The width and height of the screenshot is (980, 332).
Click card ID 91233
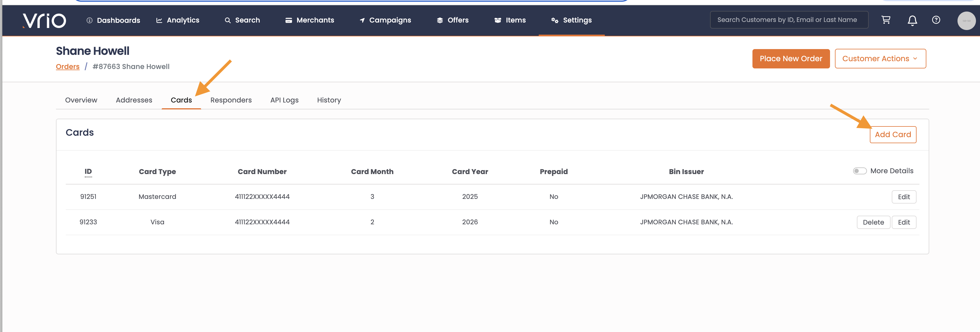88,222
